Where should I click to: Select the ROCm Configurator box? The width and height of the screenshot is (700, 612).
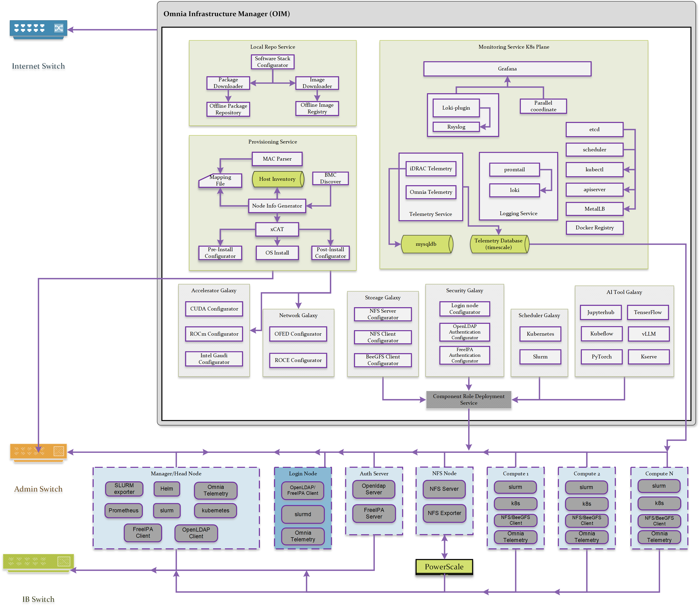214,334
